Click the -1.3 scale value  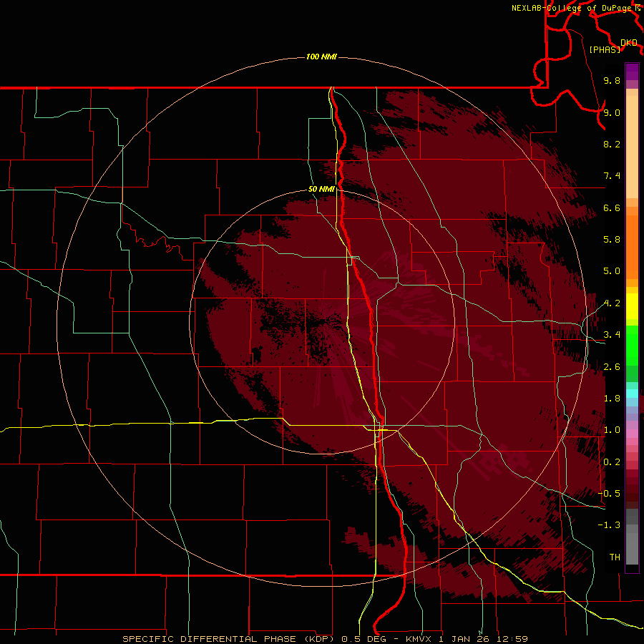point(609,525)
